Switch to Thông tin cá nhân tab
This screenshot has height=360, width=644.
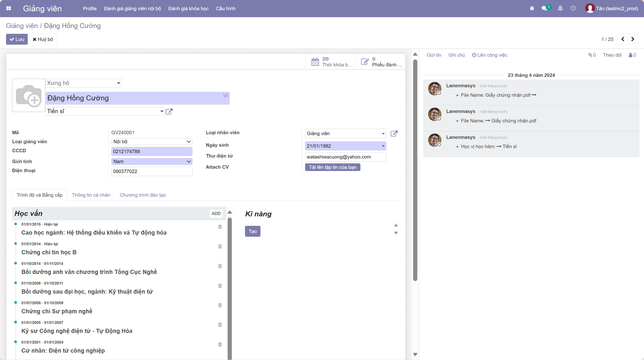pos(91,195)
